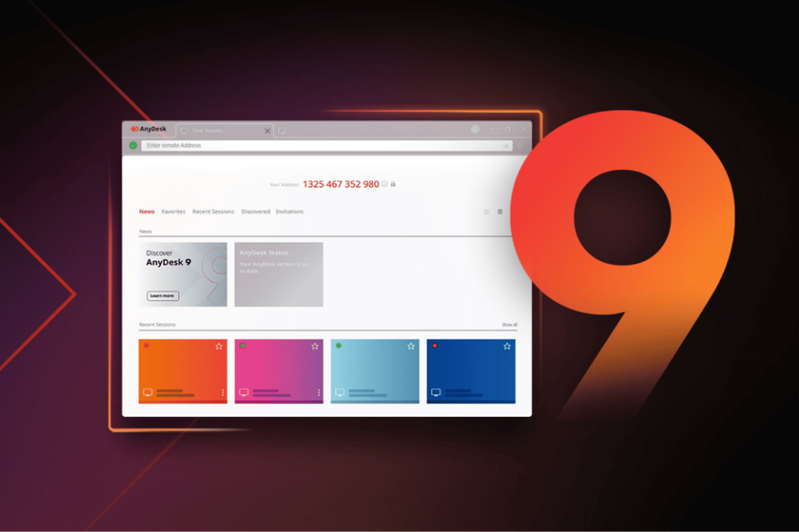Open the user profile avatar circle
Screen dimensions: 799x532
475,129
